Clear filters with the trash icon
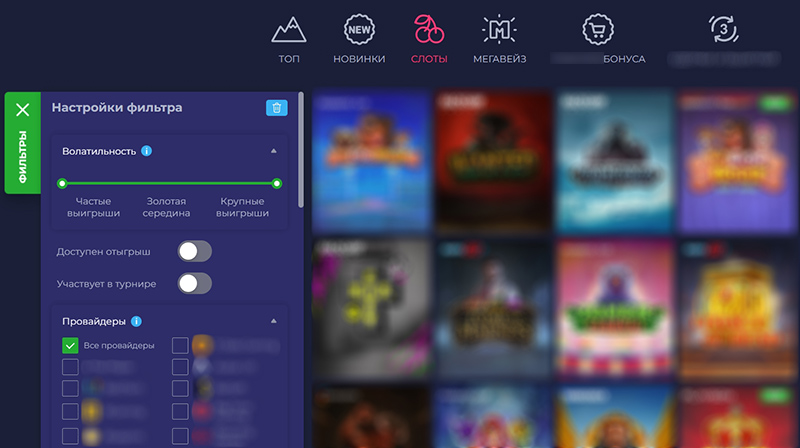800x448 pixels. (x=277, y=108)
